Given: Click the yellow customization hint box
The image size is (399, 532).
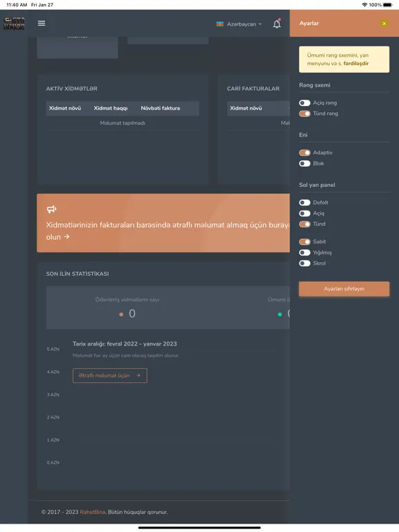Looking at the screenshot, I should (x=344, y=60).
